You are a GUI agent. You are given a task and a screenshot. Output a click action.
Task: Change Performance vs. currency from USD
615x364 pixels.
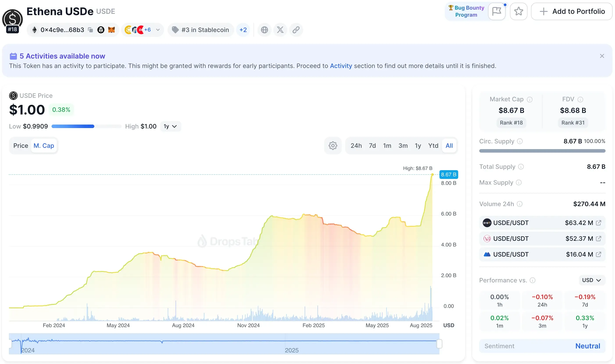tap(591, 280)
